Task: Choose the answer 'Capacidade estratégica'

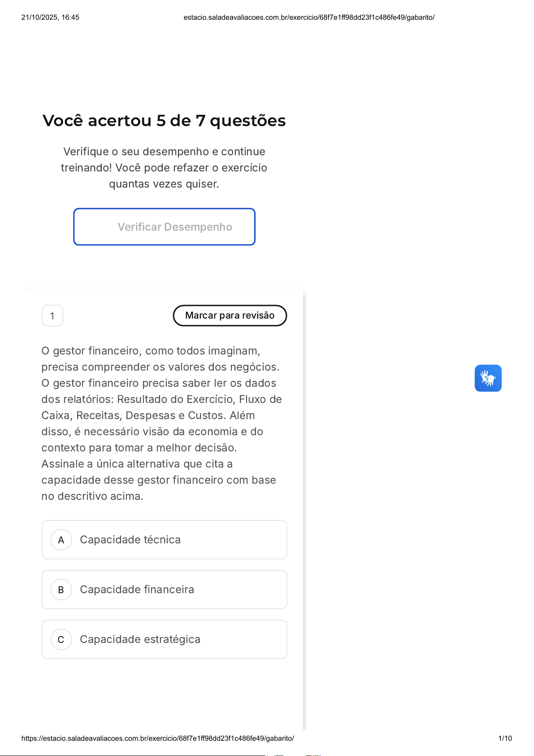Action: 140,639
